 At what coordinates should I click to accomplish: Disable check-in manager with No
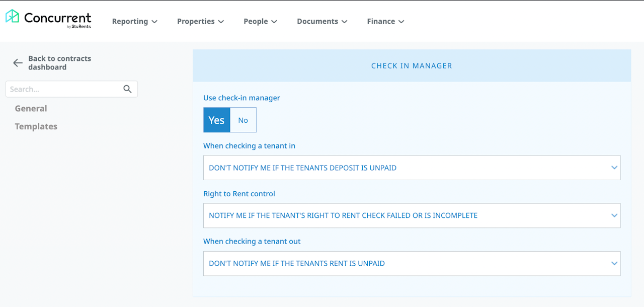pyautogui.click(x=243, y=120)
